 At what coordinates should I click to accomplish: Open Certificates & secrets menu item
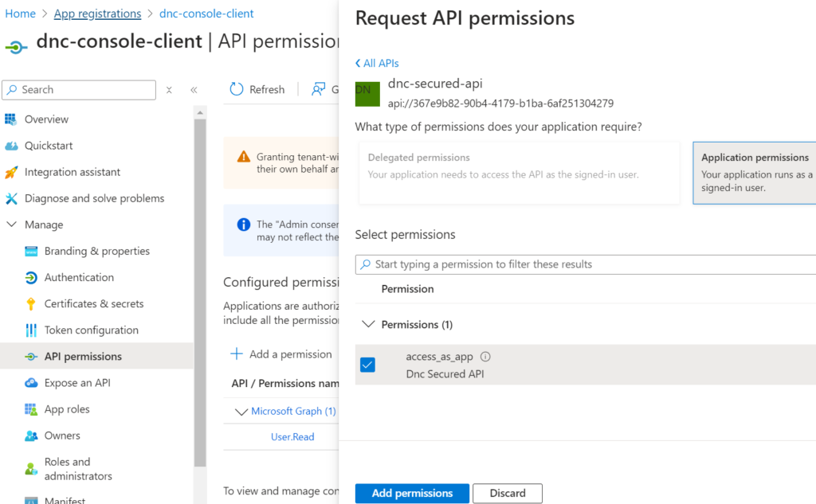click(x=94, y=303)
